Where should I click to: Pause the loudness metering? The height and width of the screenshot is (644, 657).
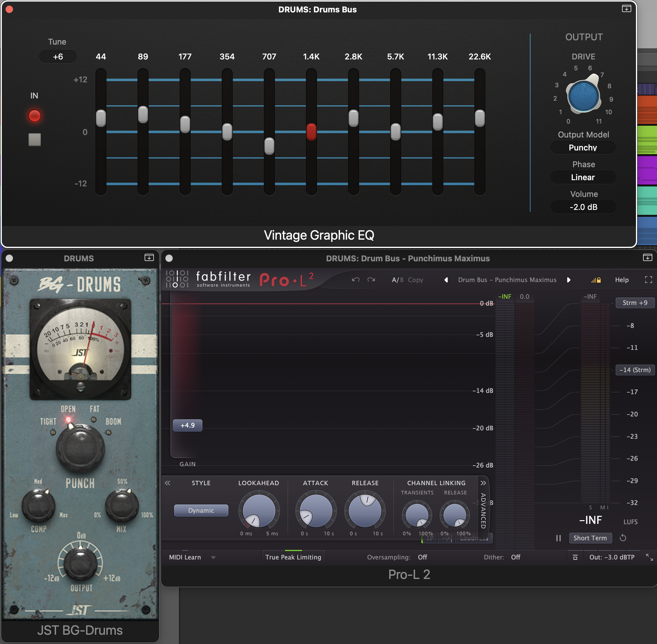(558, 538)
